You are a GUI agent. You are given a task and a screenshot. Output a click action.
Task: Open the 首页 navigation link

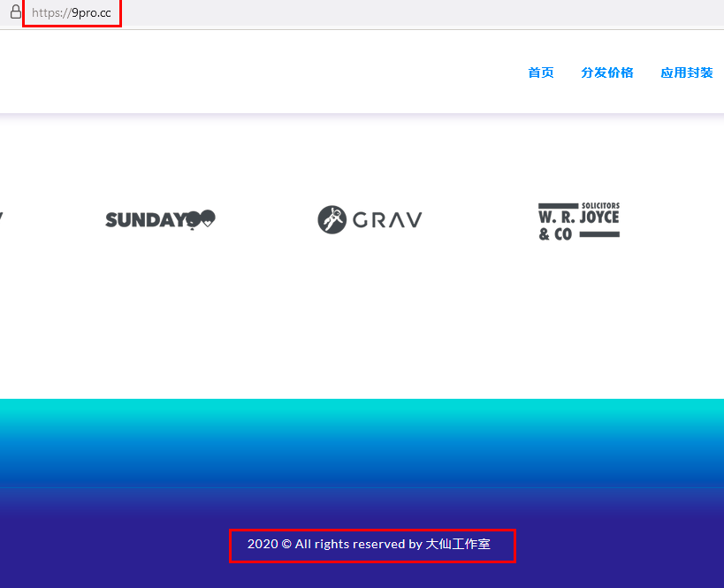(x=541, y=73)
